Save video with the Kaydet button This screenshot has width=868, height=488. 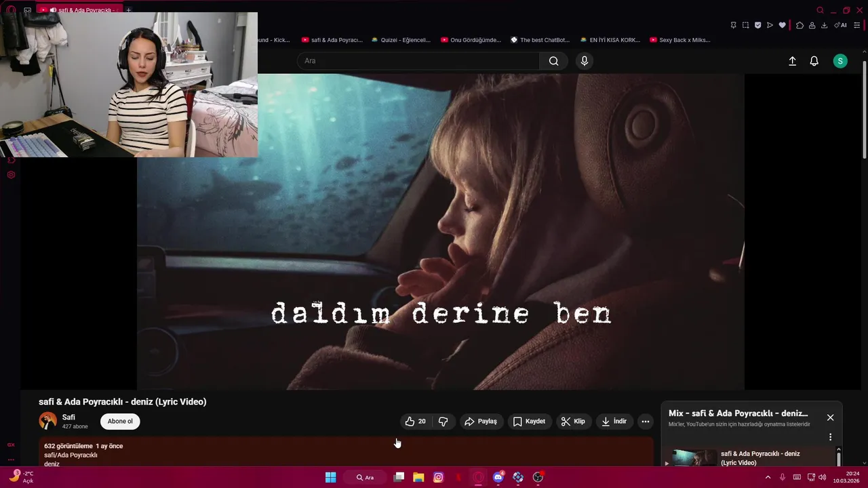(529, 422)
